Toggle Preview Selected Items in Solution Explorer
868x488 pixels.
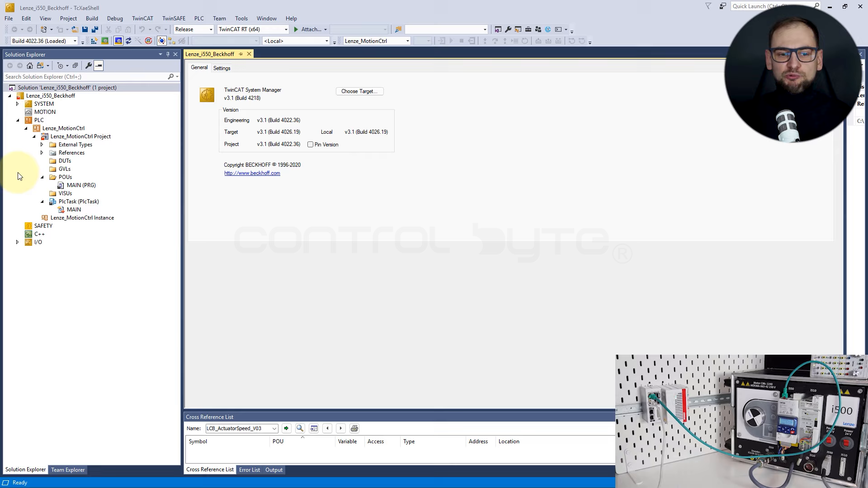pos(99,66)
